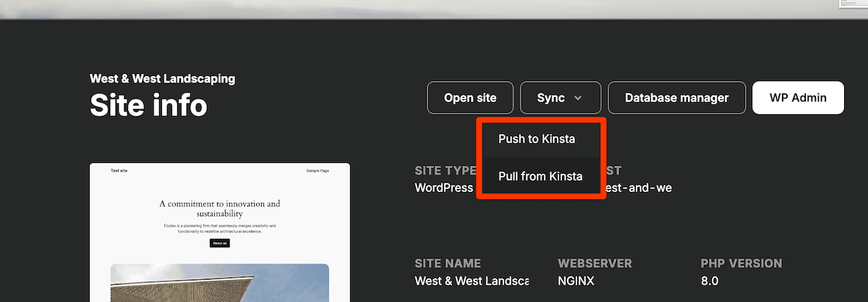Click About us button in site preview
Image resolution: width=868 pixels, height=302 pixels.
219,243
